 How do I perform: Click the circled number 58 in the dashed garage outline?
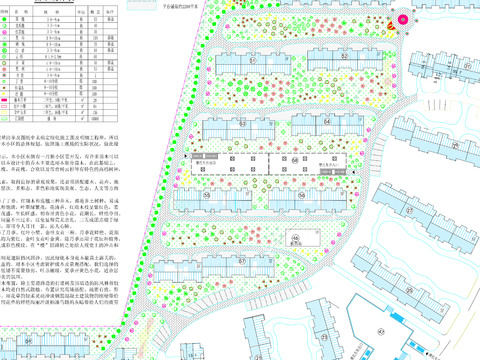point(295,160)
